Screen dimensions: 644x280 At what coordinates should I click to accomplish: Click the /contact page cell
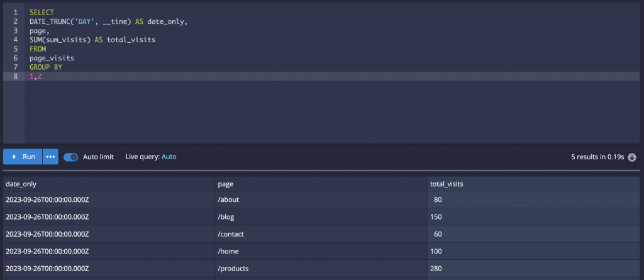tap(232, 234)
